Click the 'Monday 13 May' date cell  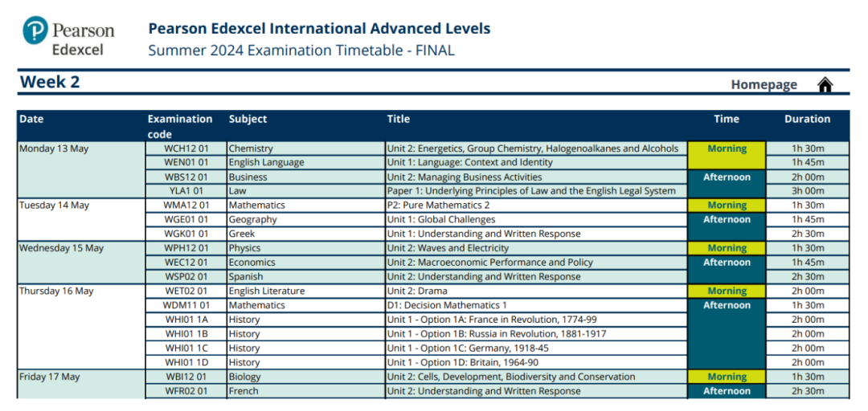click(x=81, y=170)
